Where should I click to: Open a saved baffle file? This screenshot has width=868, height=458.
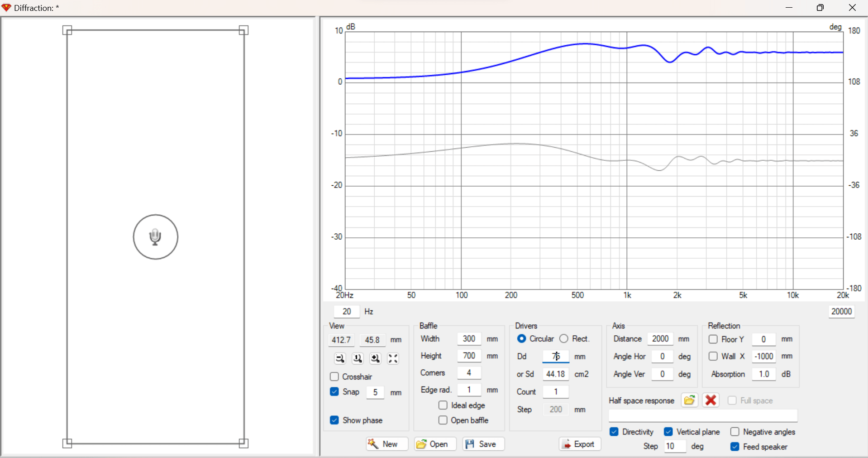pos(435,444)
